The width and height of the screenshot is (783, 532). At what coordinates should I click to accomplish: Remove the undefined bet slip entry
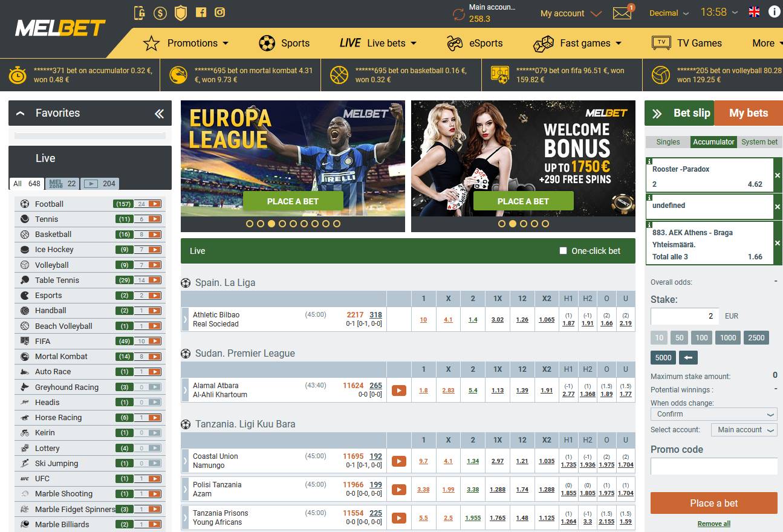(778, 206)
